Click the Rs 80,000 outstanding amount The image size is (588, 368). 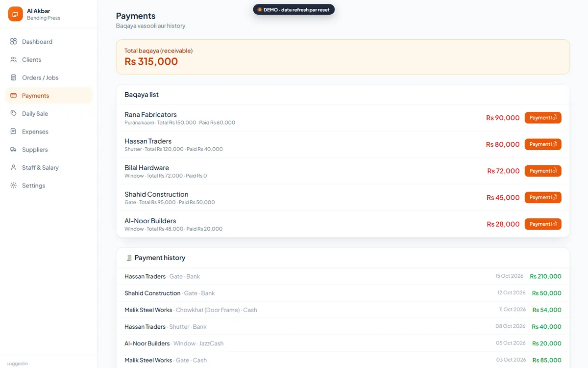(503, 144)
